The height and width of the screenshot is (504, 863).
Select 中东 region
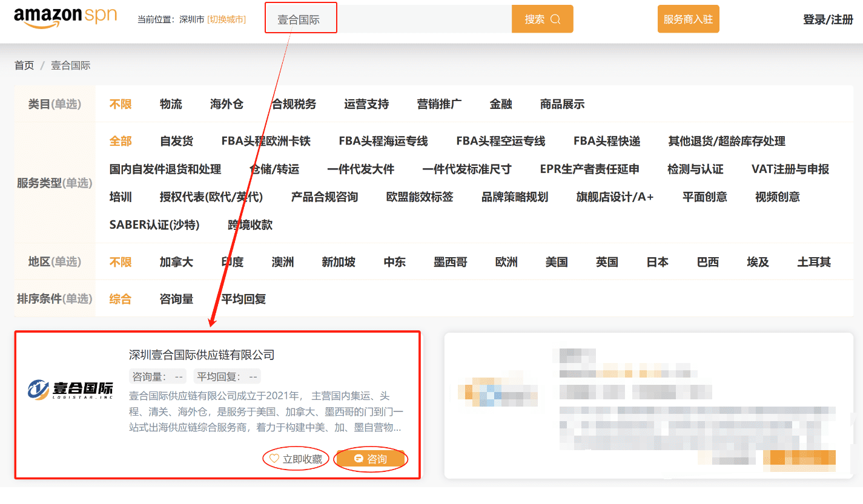pos(395,262)
